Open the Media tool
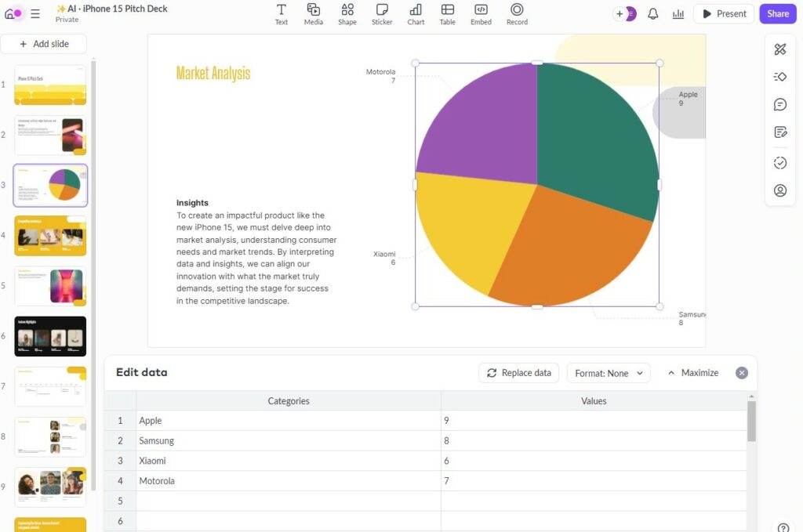This screenshot has width=803, height=532. (314, 13)
